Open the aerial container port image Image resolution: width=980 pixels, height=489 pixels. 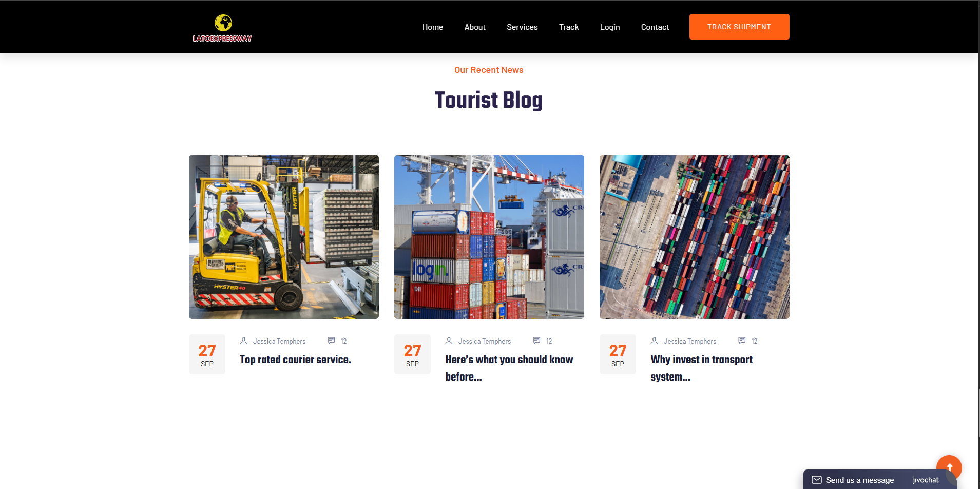click(695, 237)
